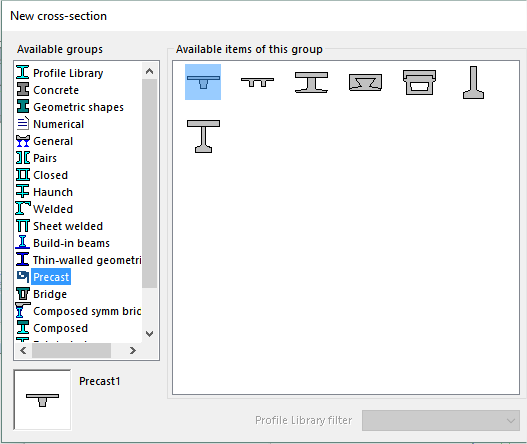
Task: Click the groups list scroll down arrow
Action: click(150, 334)
